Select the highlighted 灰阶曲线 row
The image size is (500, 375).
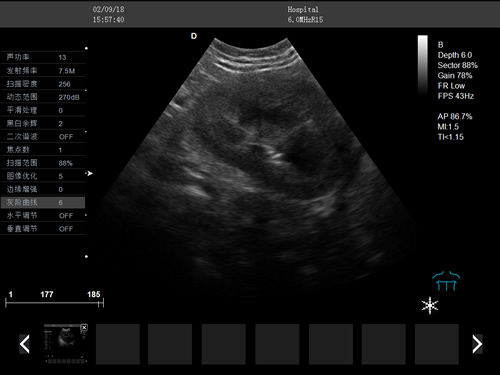point(43,202)
